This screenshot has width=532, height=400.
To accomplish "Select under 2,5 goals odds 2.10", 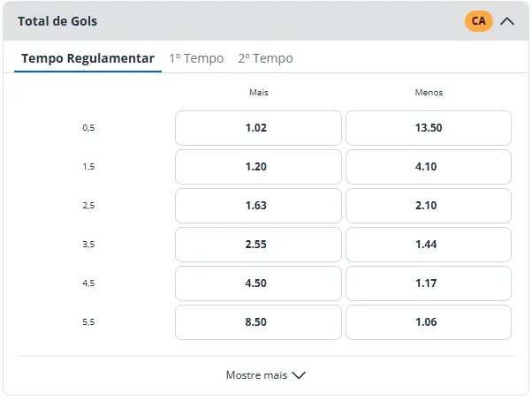I will (x=429, y=206).
